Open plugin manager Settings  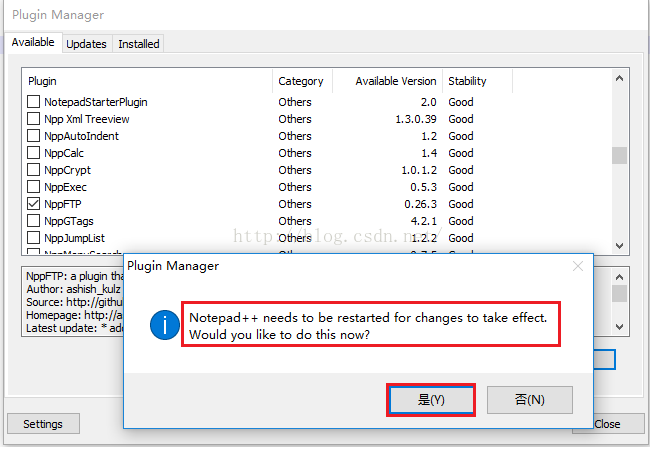pyautogui.click(x=43, y=424)
